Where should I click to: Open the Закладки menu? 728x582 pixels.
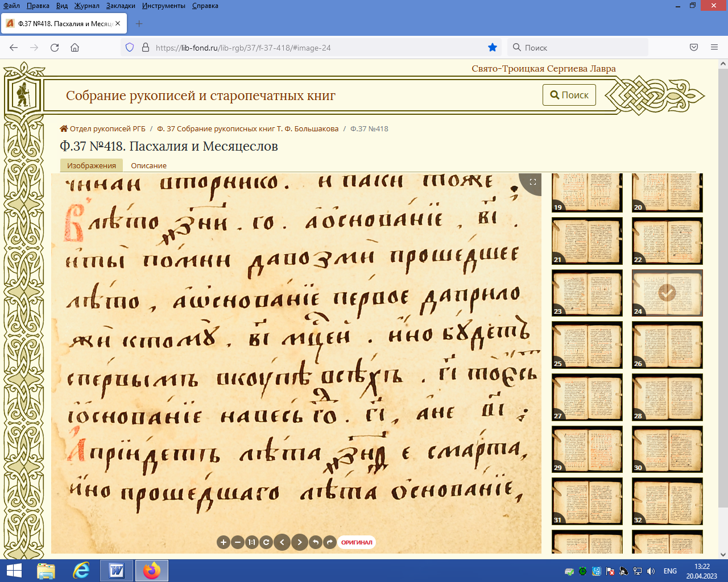[121, 6]
